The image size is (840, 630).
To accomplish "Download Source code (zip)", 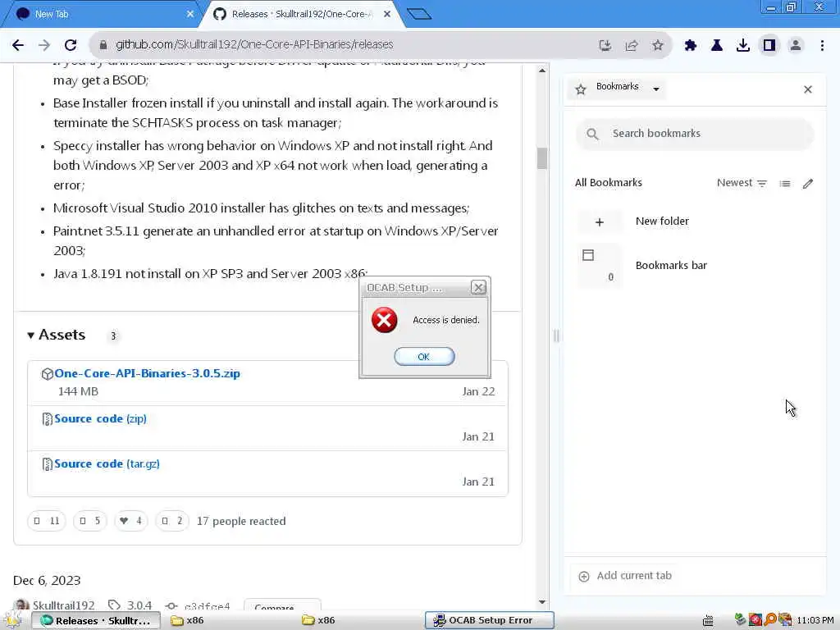I will point(100,419).
